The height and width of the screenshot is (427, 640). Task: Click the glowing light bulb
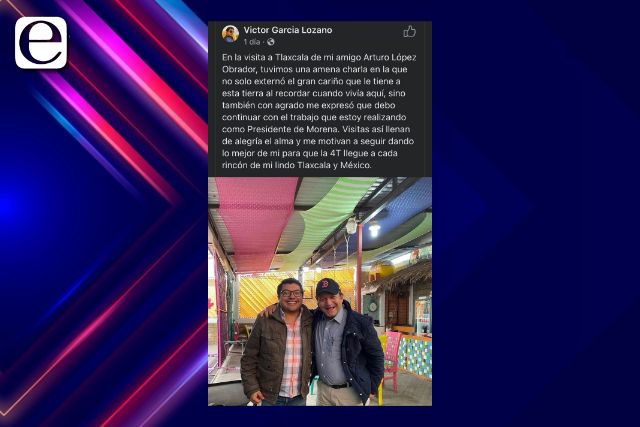(x=374, y=230)
